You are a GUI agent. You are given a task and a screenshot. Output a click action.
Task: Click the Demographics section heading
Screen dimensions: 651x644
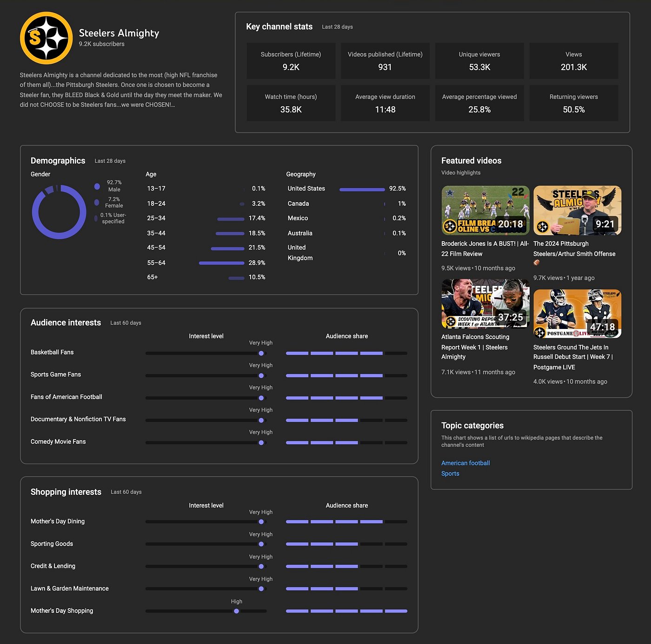58,161
